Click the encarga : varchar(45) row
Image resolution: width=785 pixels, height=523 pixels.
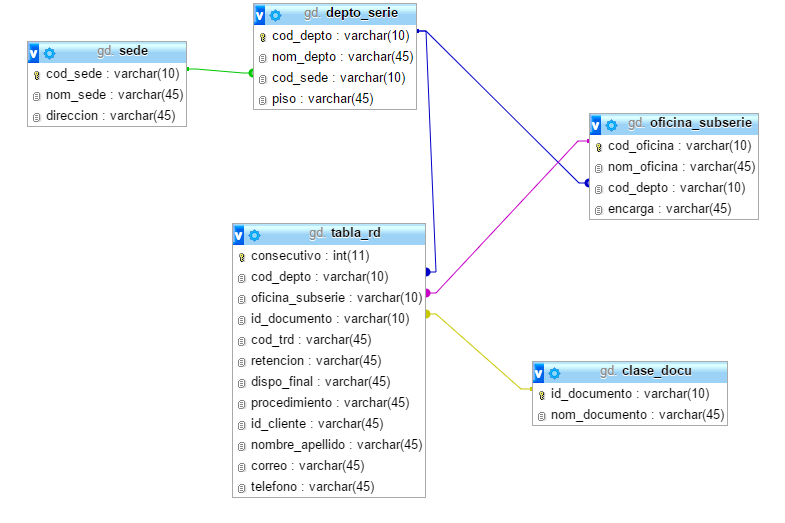click(674, 209)
